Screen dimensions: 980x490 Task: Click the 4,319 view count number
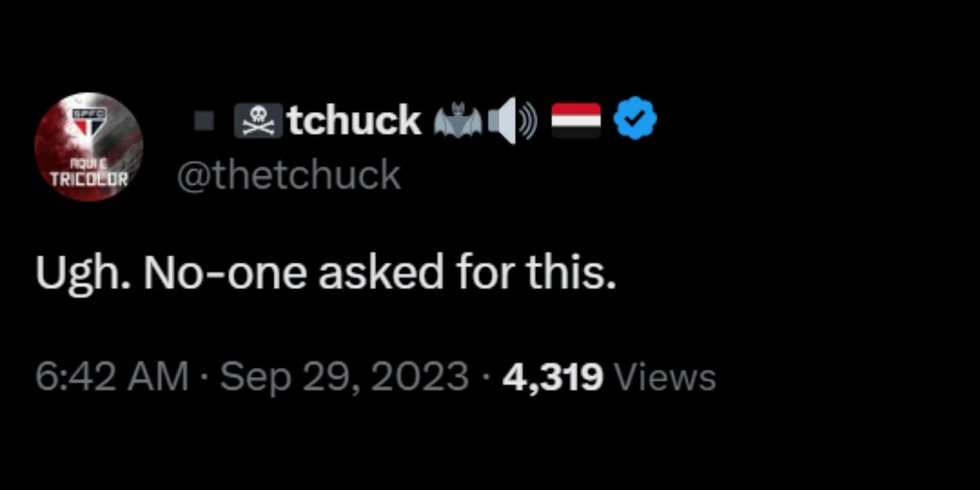point(553,377)
